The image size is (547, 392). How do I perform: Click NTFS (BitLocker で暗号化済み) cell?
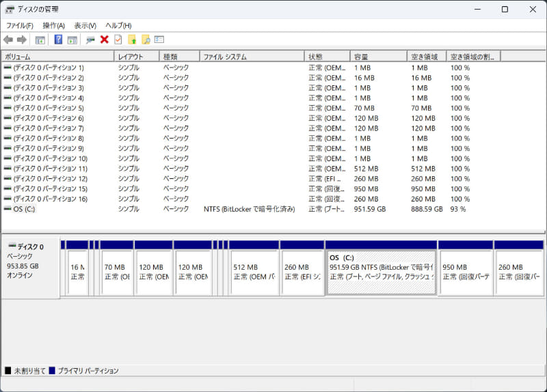[249, 209]
